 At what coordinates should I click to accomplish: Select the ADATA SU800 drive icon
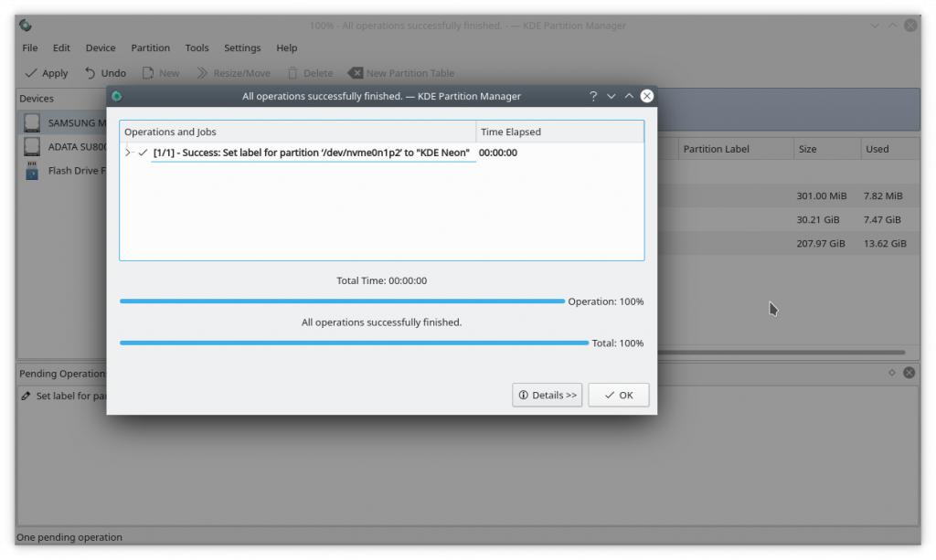tap(33, 146)
